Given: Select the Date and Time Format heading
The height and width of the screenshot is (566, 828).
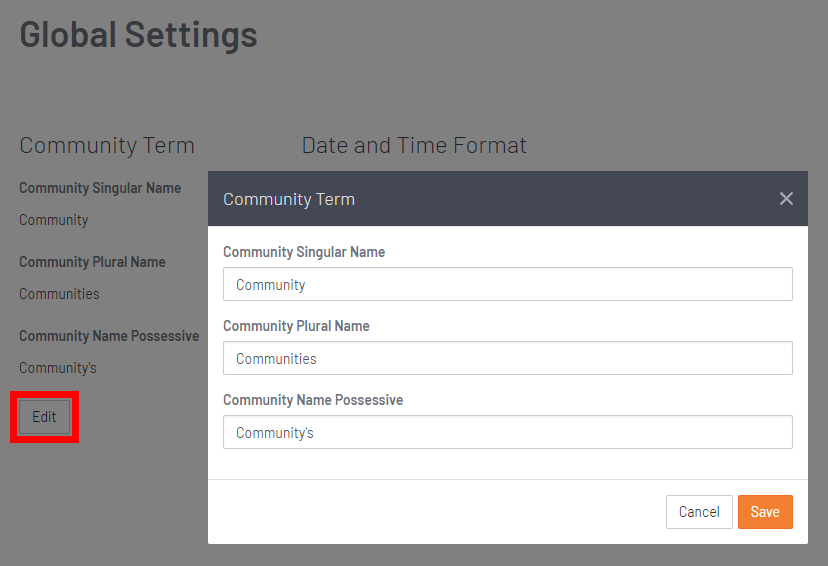Looking at the screenshot, I should click(414, 145).
